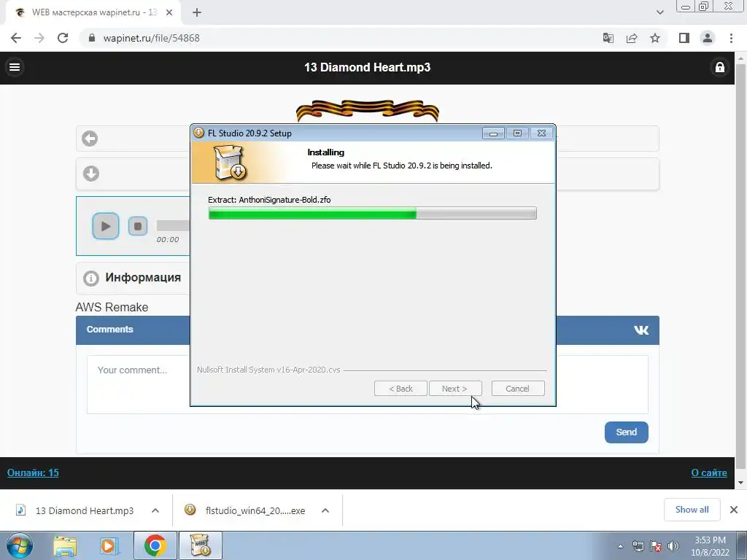Click the FL Studio installer box icon
The height and width of the screenshot is (560, 747).
(230, 163)
